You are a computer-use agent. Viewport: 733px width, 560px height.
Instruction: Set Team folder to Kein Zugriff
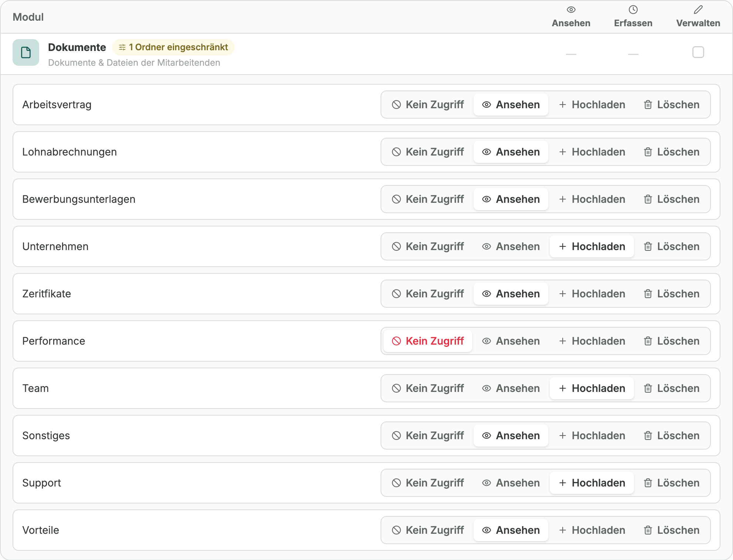[x=428, y=388]
